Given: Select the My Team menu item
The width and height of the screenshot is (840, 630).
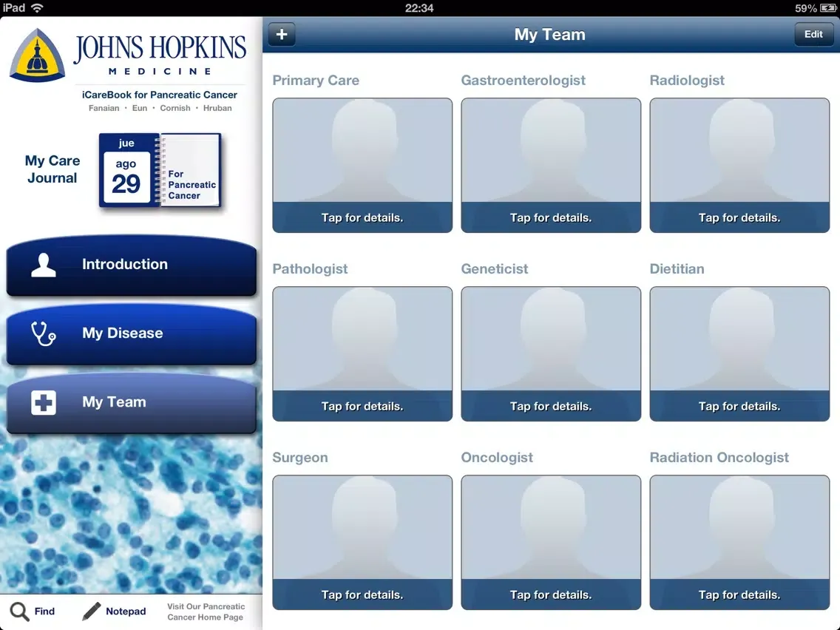Looking at the screenshot, I should pos(132,403).
